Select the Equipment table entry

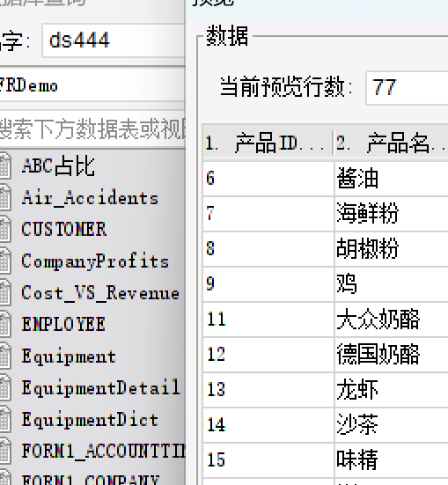point(69,356)
